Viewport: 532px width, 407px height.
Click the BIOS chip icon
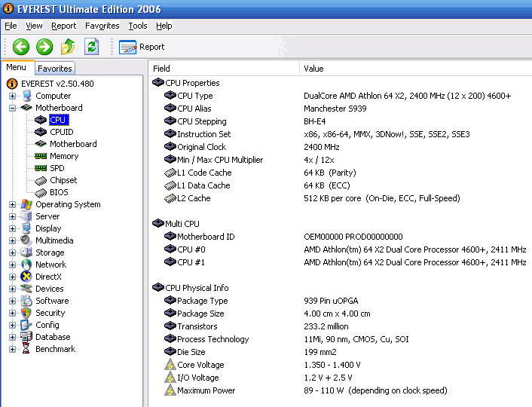(x=41, y=193)
